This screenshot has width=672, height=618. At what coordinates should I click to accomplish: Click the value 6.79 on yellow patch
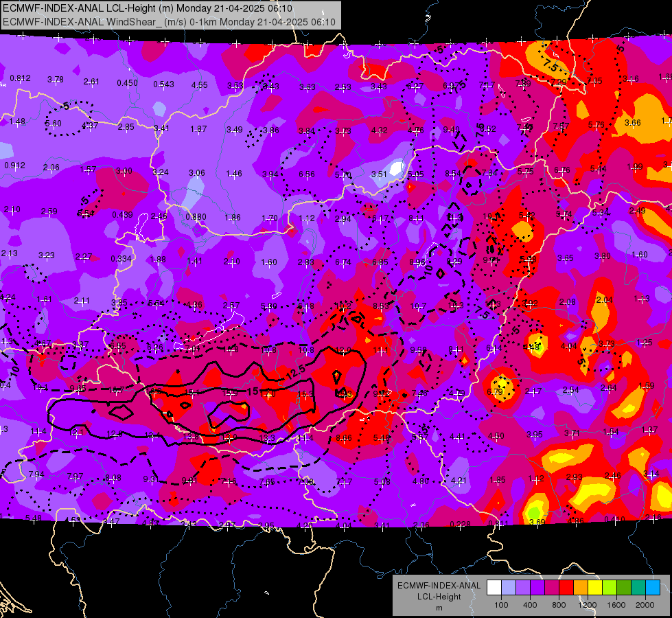pos(495,391)
